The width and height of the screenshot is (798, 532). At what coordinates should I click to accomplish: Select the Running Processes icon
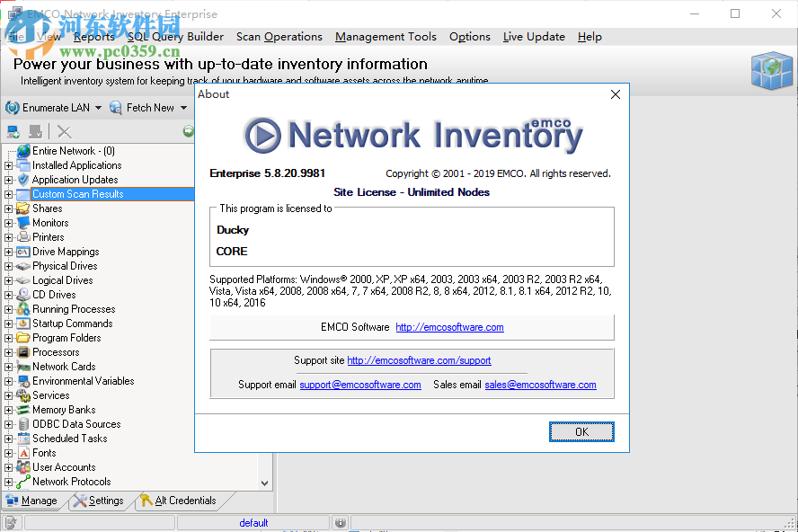[x=23, y=308]
